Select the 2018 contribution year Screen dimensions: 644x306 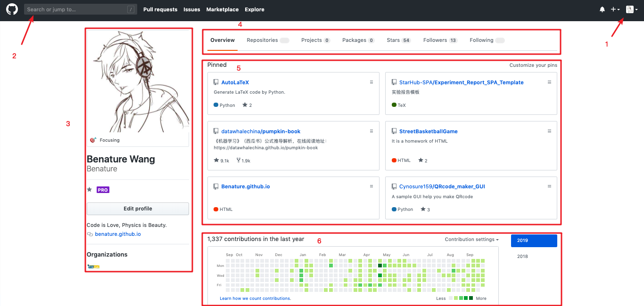click(522, 257)
